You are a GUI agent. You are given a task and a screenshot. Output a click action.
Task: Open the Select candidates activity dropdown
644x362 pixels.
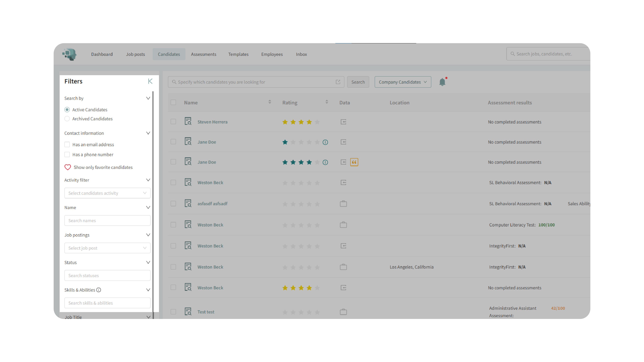pyautogui.click(x=107, y=193)
